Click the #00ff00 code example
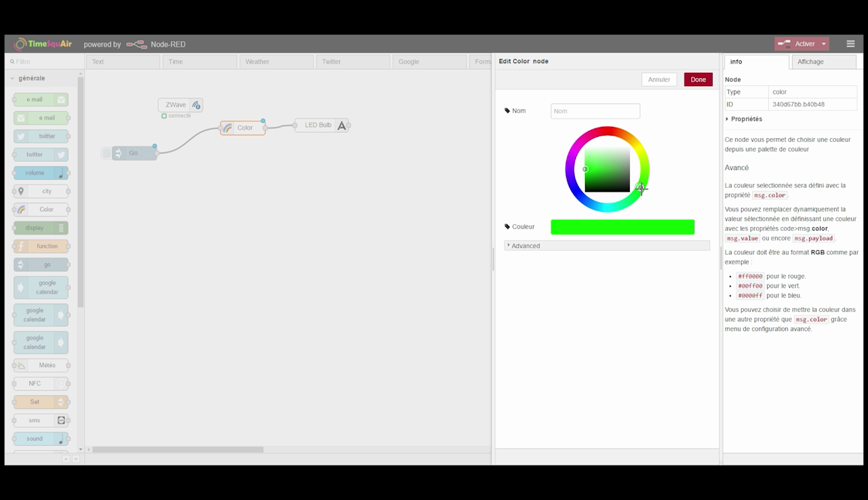This screenshot has height=500, width=868. (x=751, y=286)
